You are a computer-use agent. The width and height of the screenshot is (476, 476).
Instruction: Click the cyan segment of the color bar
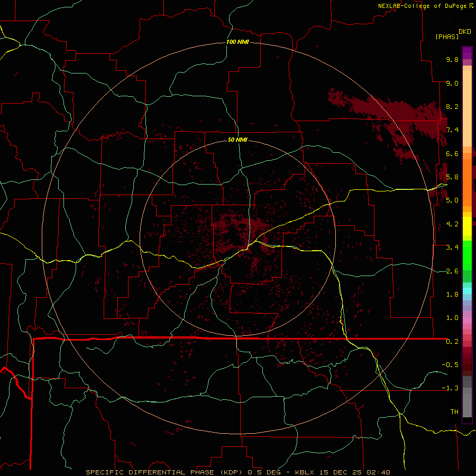pyautogui.click(x=467, y=290)
